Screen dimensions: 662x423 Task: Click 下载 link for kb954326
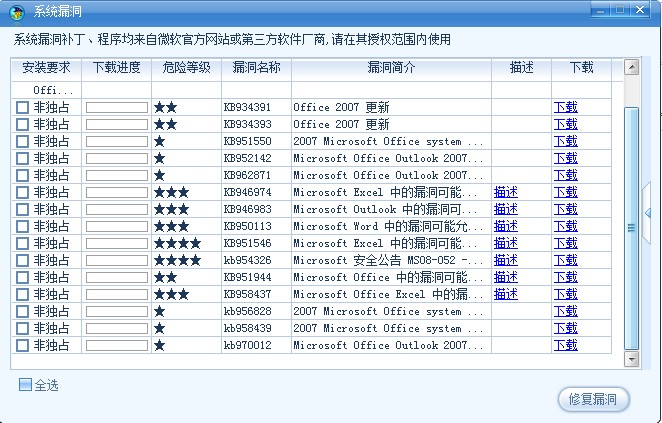tap(565, 260)
